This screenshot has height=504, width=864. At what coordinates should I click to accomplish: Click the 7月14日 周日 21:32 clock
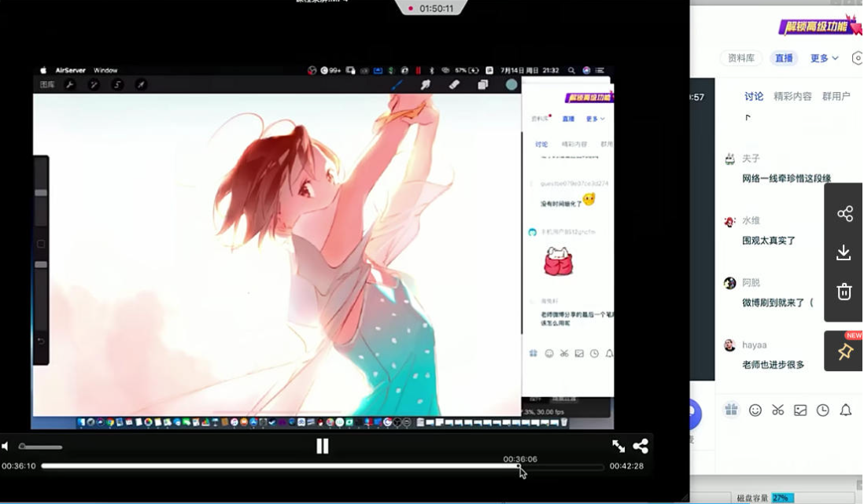pos(530,71)
